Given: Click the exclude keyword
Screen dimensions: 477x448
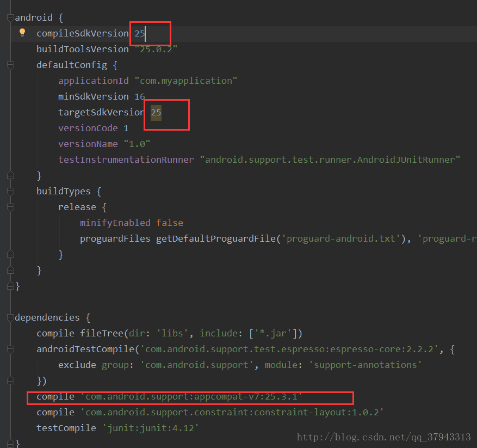Looking at the screenshot, I should pos(77,365).
